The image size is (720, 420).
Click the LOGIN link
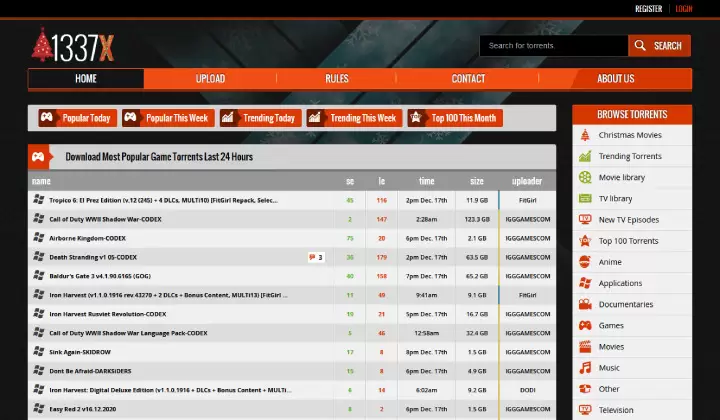[x=684, y=9]
